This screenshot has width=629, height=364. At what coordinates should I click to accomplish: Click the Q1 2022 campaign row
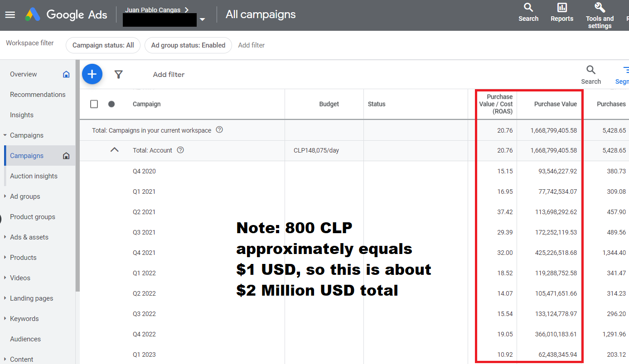click(x=354, y=273)
